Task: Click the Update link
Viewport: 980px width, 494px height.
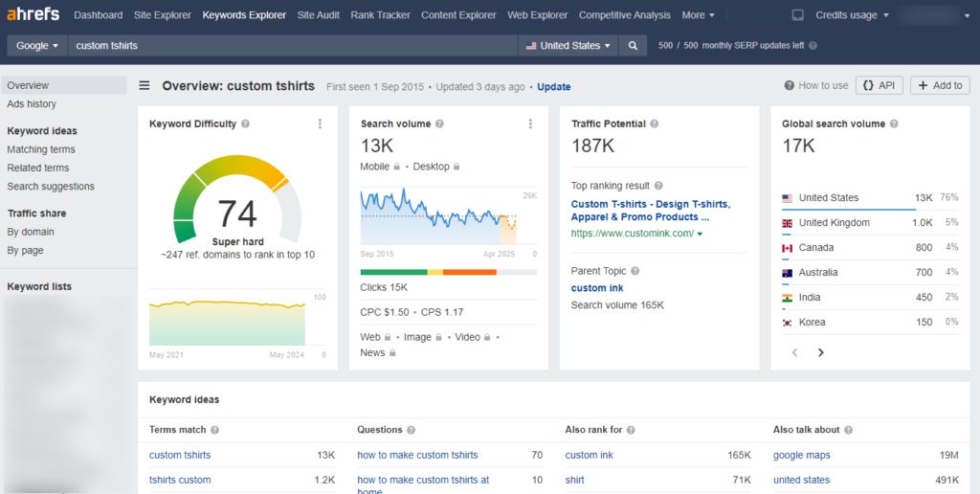Action: click(554, 87)
